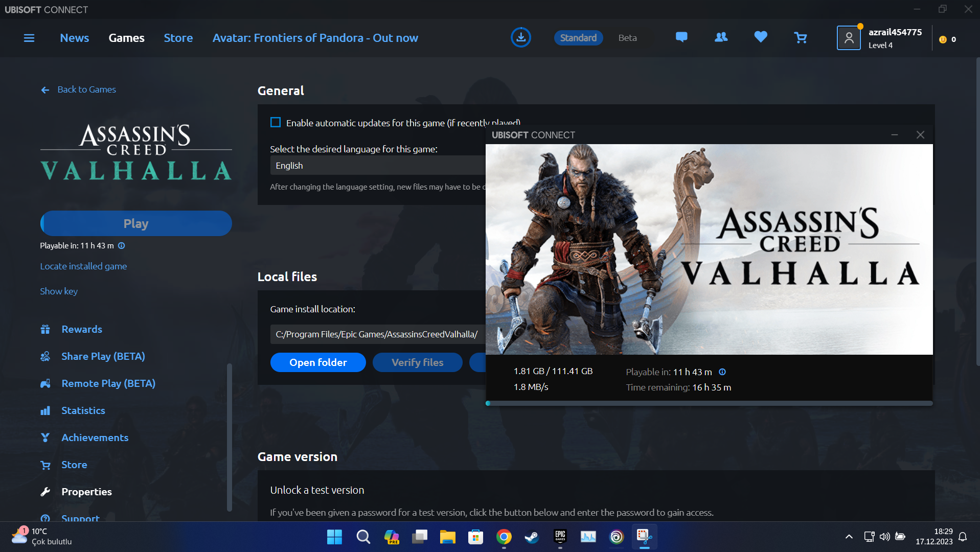Screen dimensions: 980x552
Task: Enable automatic updates checkbox
Action: pos(276,122)
